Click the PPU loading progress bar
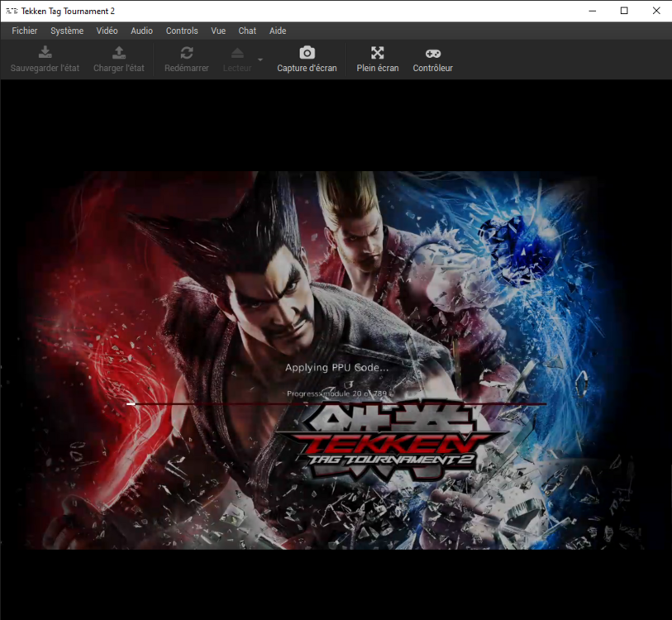The height and width of the screenshot is (620, 672). click(336, 404)
